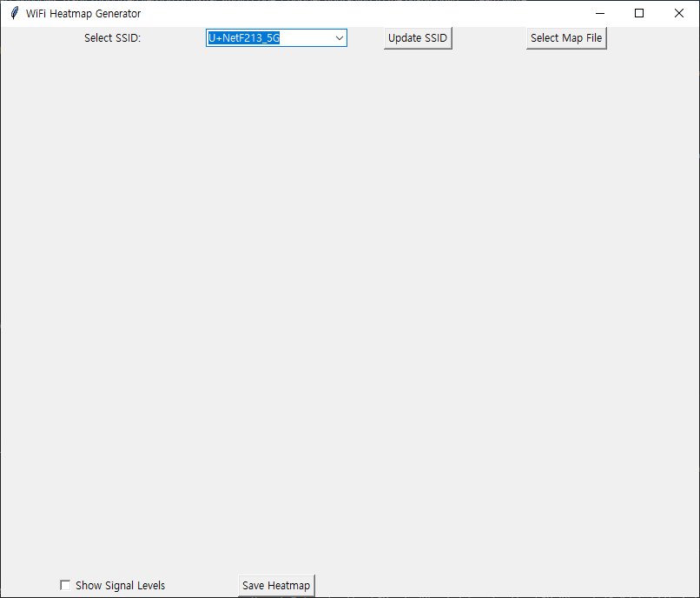The image size is (700, 598).
Task: Minimize the WiFi Heatmap Generator window
Action: point(600,13)
